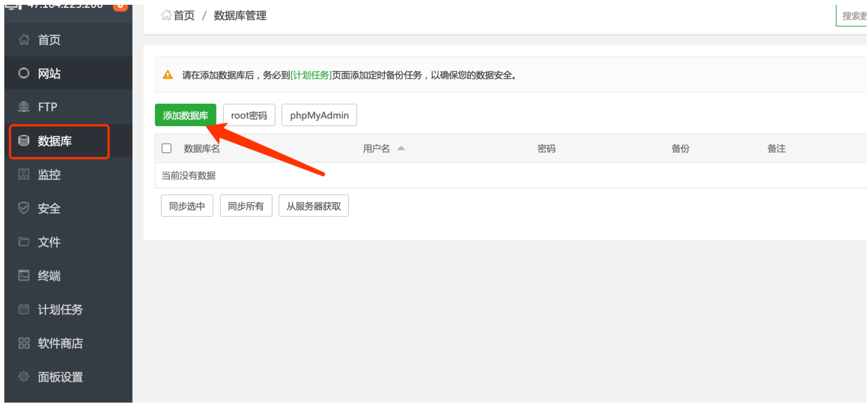Click the 备份 column header
868x405 pixels.
(x=680, y=148)
